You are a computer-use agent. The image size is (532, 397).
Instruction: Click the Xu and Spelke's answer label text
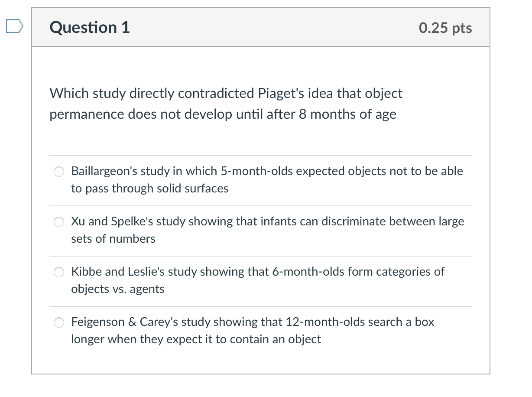pyautogui.click(x=267, y=230)
